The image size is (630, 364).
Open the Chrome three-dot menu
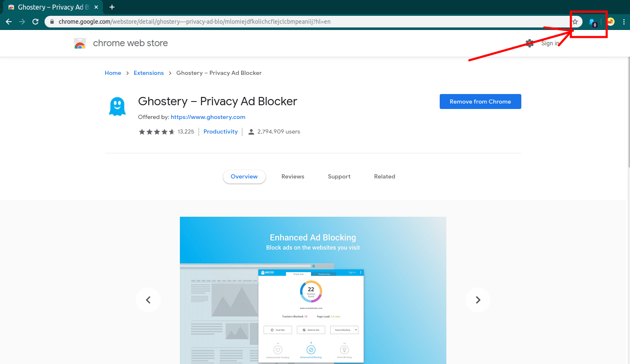tap(624, 22)
